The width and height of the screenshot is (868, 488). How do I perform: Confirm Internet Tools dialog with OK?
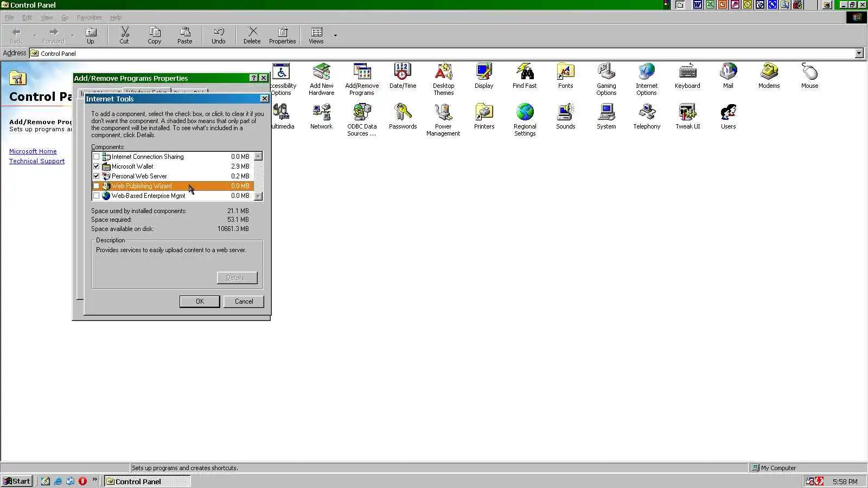point(200,301)
